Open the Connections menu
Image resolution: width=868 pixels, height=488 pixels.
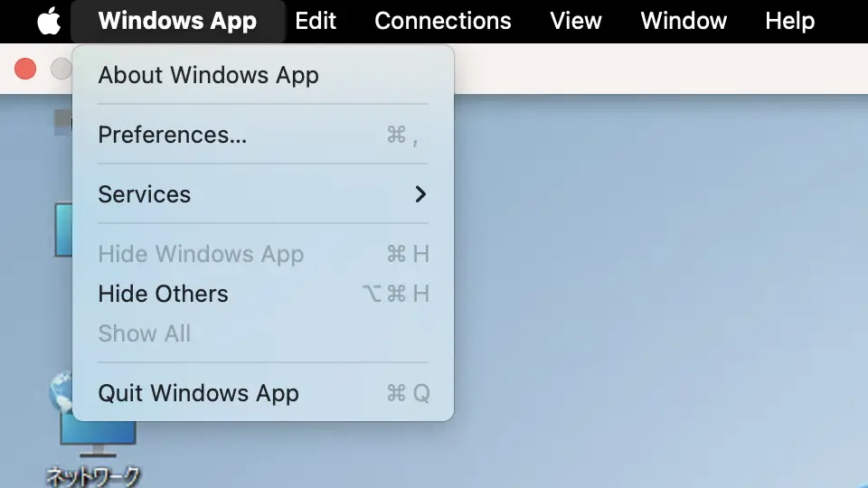tap(442, 21)
